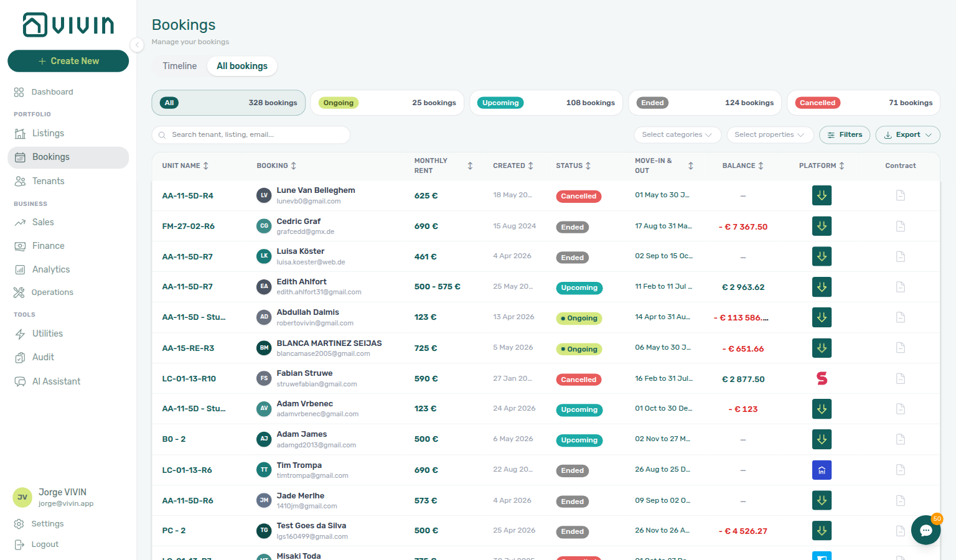Click the red S platform icon for Fabian Struwe

822,378
